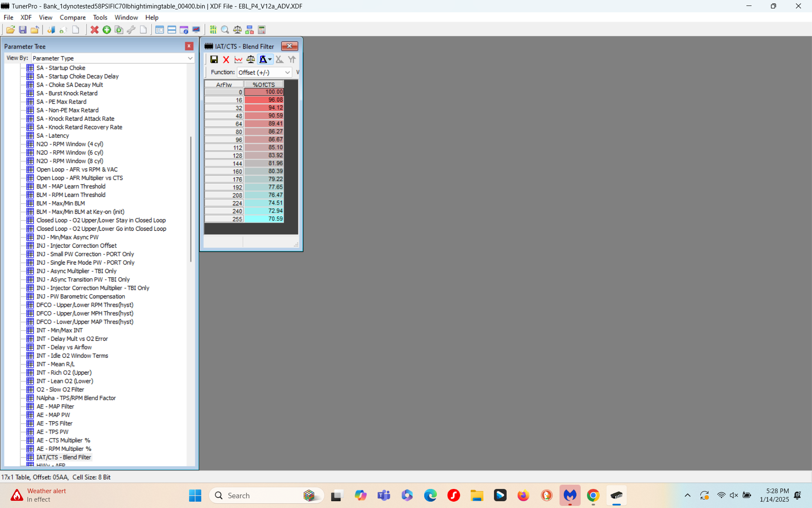Click the blue floppy Save Bin icon

[23, 30]
